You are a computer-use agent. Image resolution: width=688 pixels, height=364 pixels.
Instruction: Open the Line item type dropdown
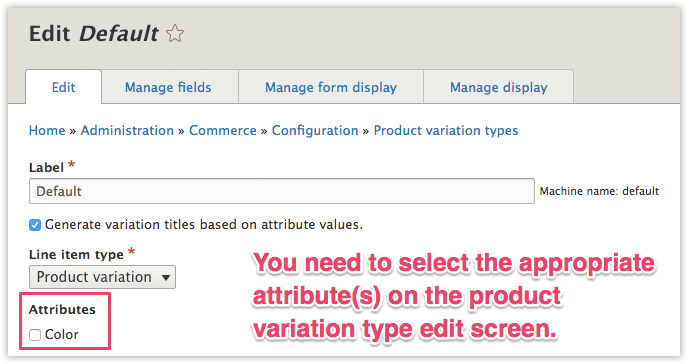pos(102,277)
